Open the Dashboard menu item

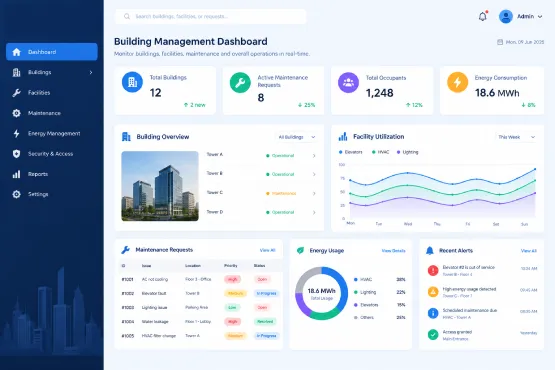(52, 52)
